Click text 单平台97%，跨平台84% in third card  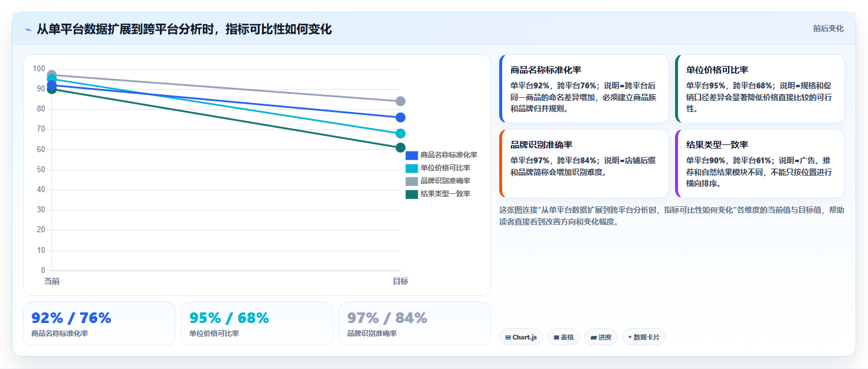coord(553,160)
